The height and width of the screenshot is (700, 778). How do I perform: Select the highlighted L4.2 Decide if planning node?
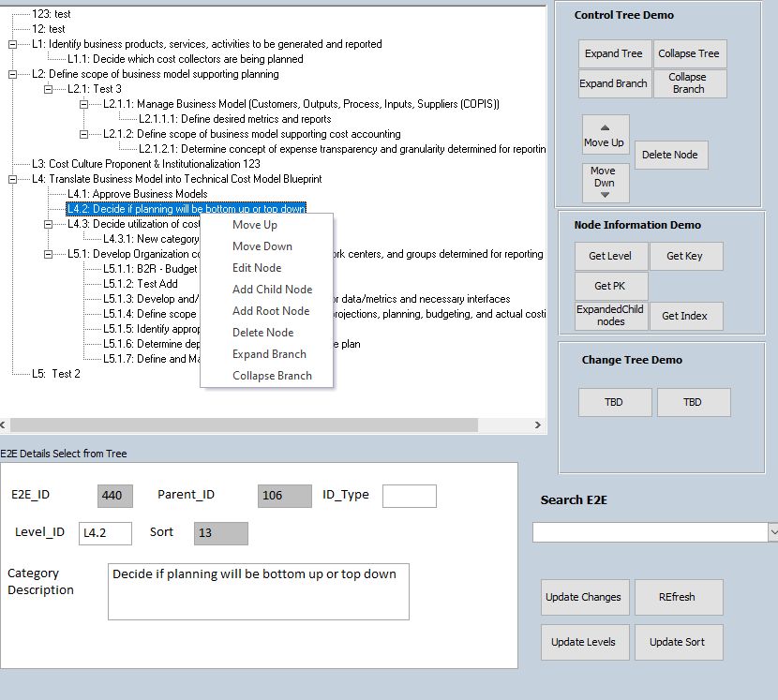tap(187, 209)
